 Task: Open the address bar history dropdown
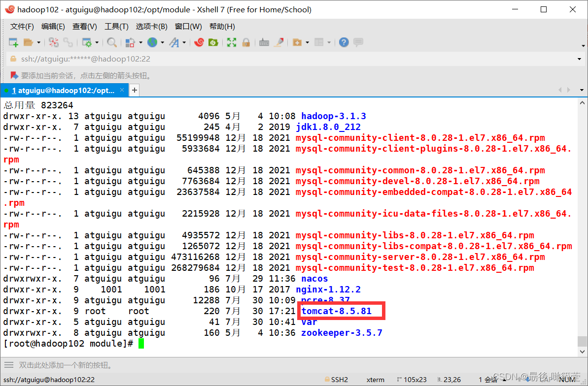(580, 59)
